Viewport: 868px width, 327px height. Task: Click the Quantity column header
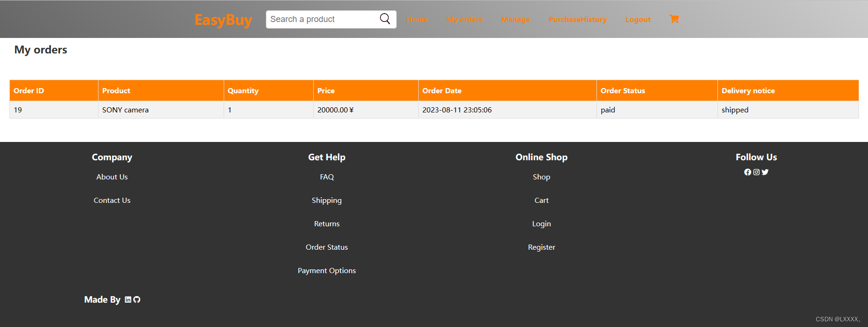(269, 90)
